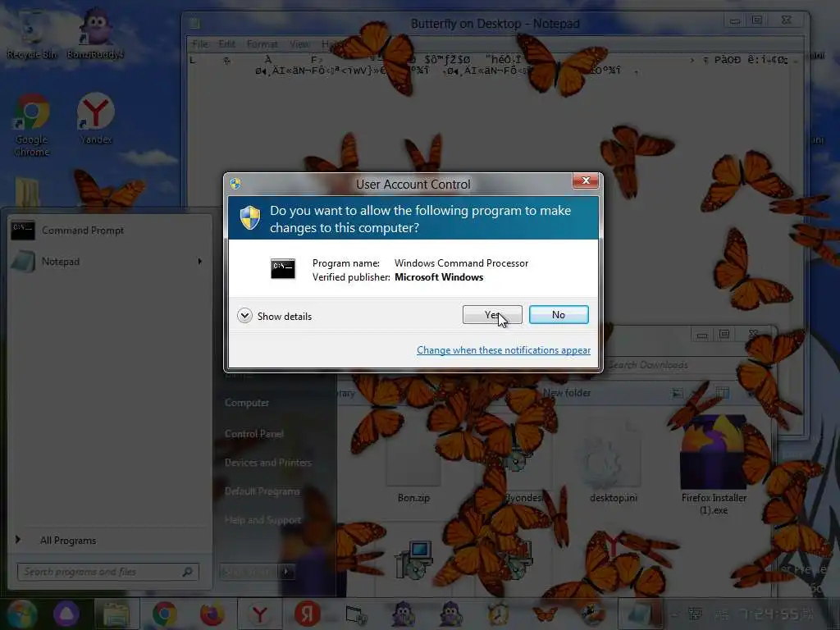840x630 pixels.
Task: Select Firefox Installer (1).exe file
Action: pyautogui.click(x=714, y=466)
